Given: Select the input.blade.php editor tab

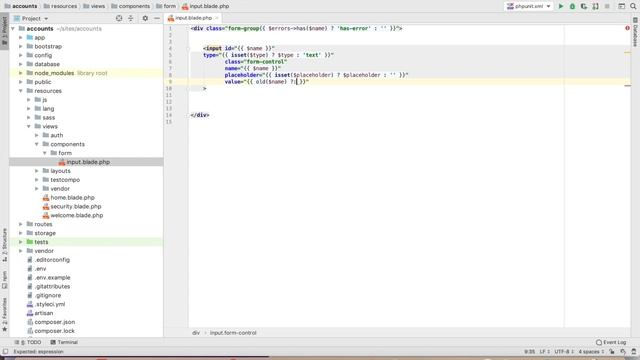Looking at the screenshot, I should click(x=193, y=18).
